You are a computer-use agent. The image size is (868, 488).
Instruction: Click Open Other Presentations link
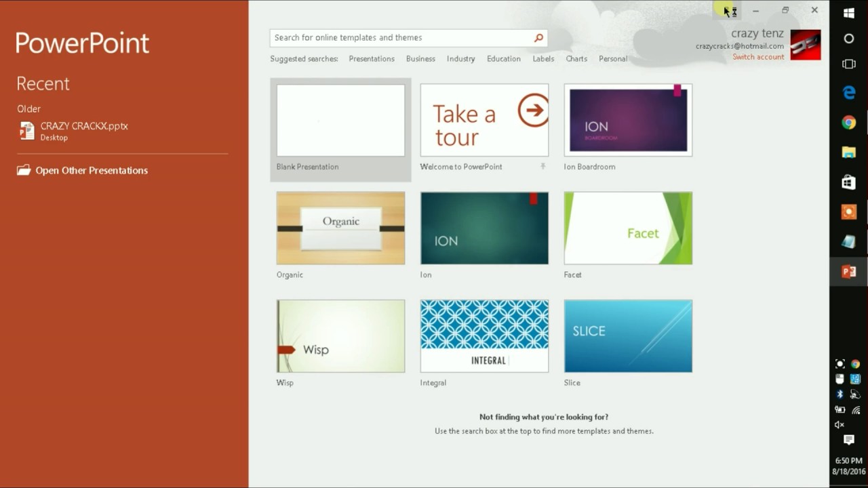point(92,171)
